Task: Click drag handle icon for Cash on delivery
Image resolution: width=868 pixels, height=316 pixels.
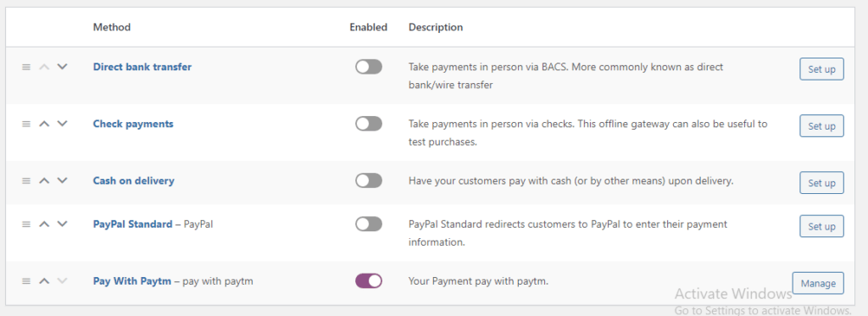Action: click(26, 181)
